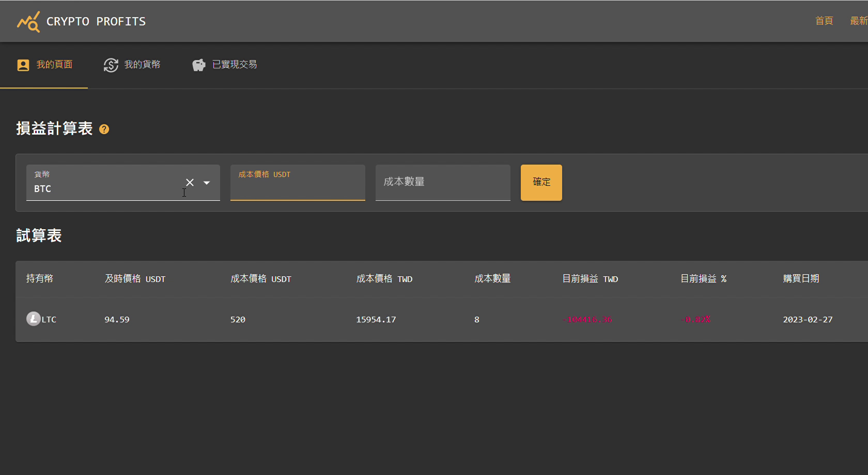
Task: Focus the 成本價格 USDT input field
Action: click(298, 183)
